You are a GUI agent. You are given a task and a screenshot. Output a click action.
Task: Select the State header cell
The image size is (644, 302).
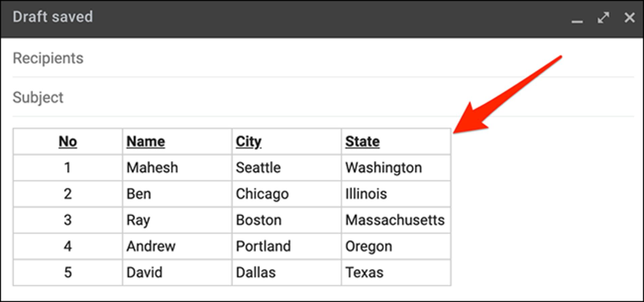396,141
